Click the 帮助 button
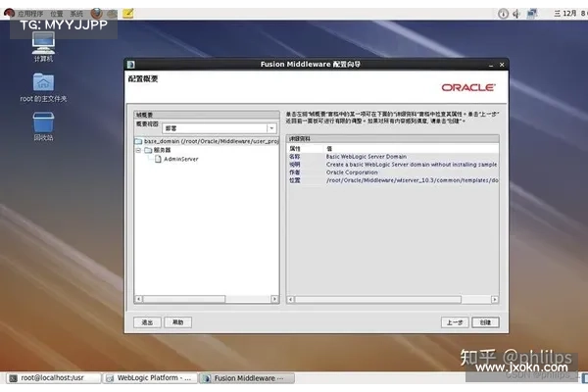The width and height of the screenshot is (588, 392). pos(177,322)
